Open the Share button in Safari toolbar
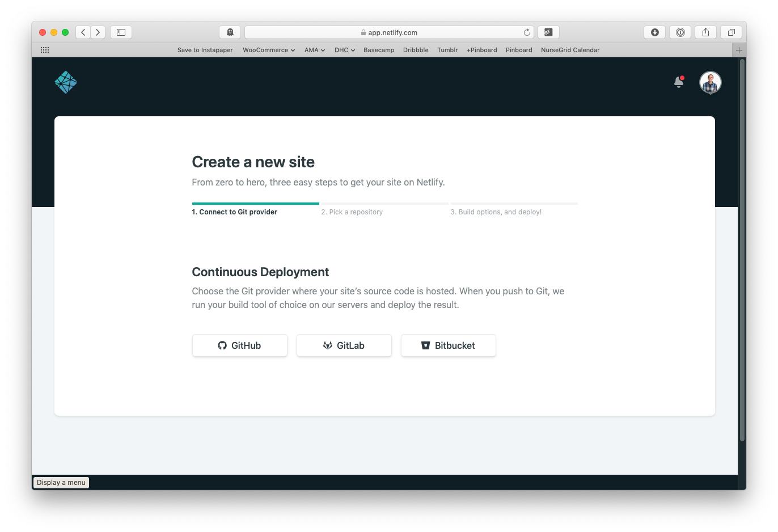Viewport: 778px width, 532px height. coord(706,32)
